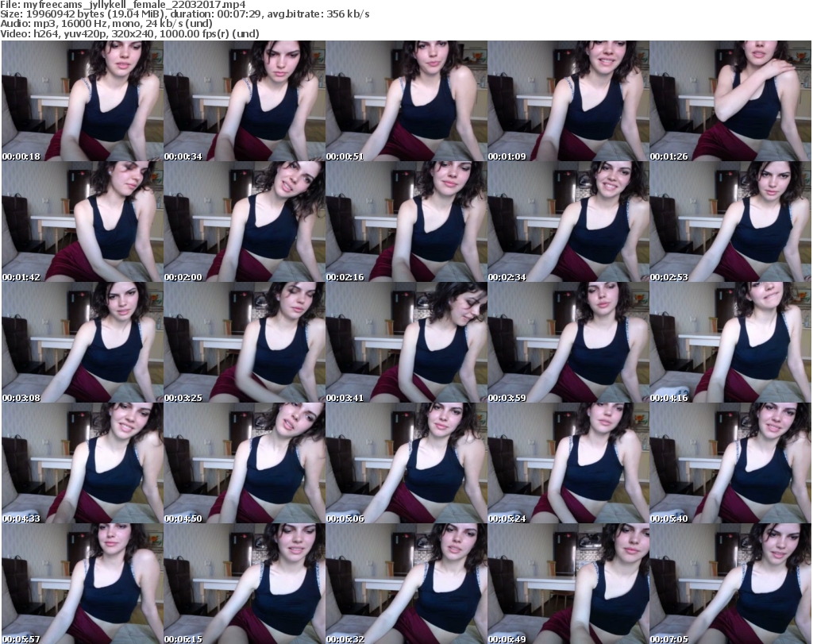
Task: Select the thumbnail timestamped 00:04:16
Action: coord(730,343)
